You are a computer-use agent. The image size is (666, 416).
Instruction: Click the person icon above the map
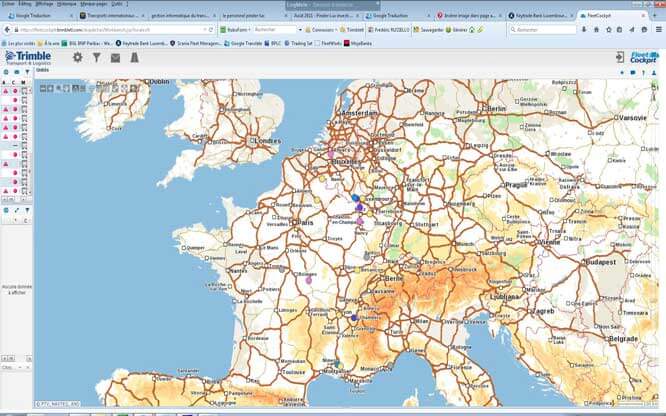click(x=654, y=73)
